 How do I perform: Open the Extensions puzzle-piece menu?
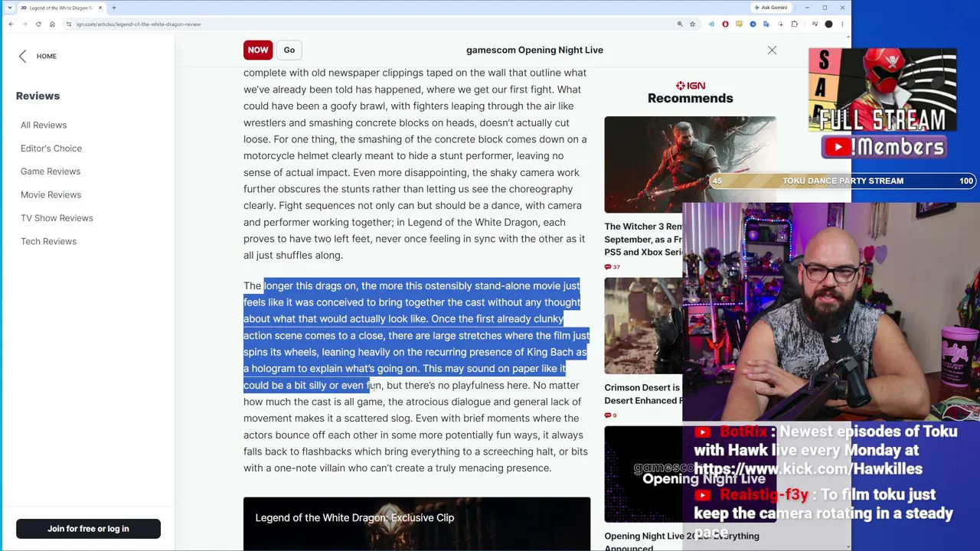794,24
